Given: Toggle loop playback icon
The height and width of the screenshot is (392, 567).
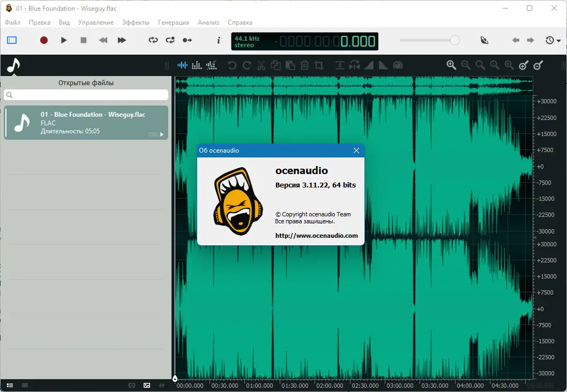Looking at the screenshot, I should pyautogui.click(x=153, y=40).
